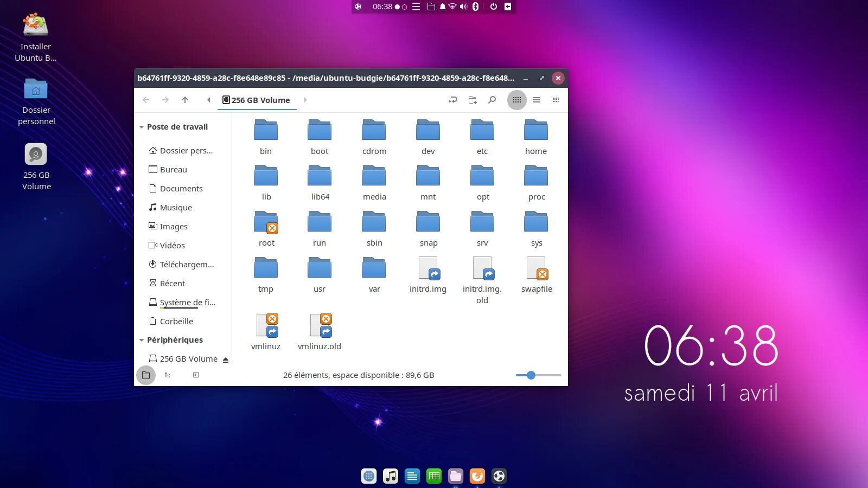This screenshot has height=488, width=868.
Task: Select the etc folder
Action: [482, 138]
